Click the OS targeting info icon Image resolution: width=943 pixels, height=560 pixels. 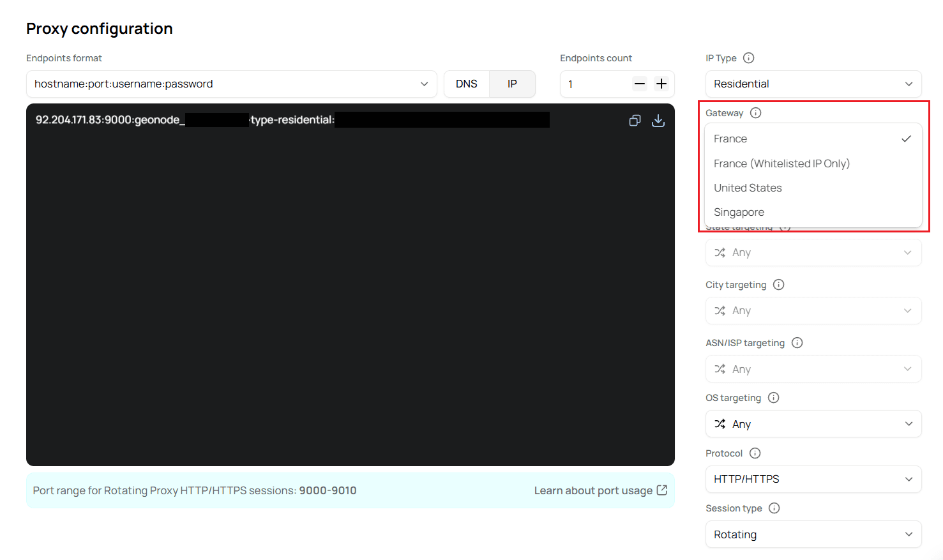[x=773, y=398]
